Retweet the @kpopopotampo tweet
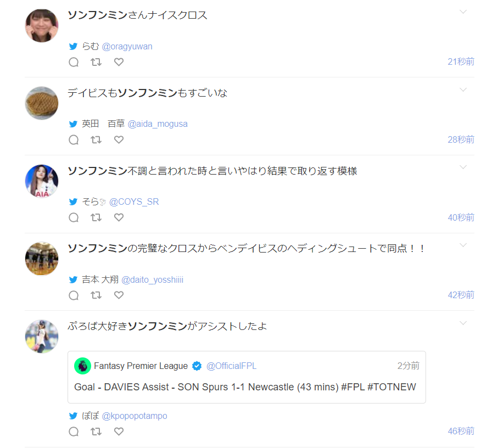 96,432
